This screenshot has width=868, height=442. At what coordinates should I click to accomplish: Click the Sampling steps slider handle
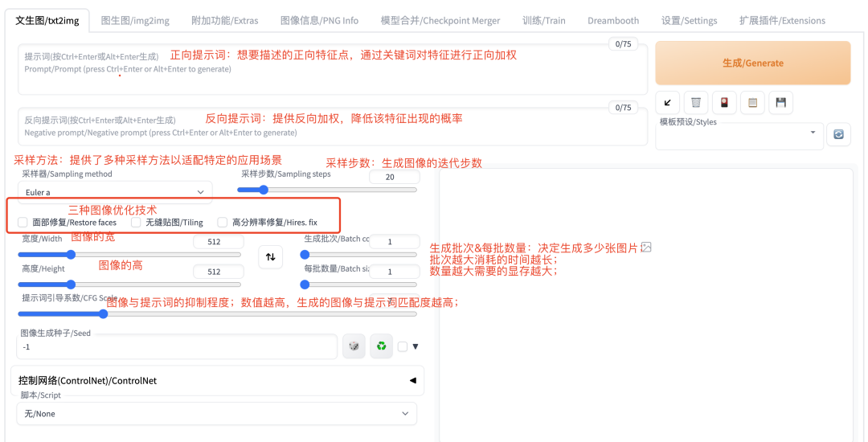264,190
